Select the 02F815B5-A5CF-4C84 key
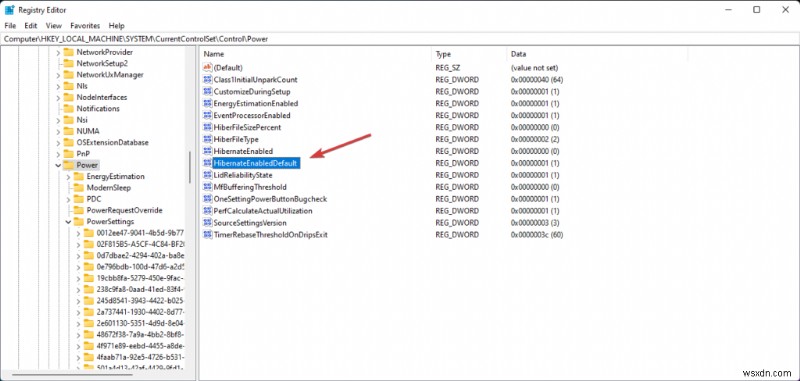This screenshot has width=800, height=381. pos(140,244)
